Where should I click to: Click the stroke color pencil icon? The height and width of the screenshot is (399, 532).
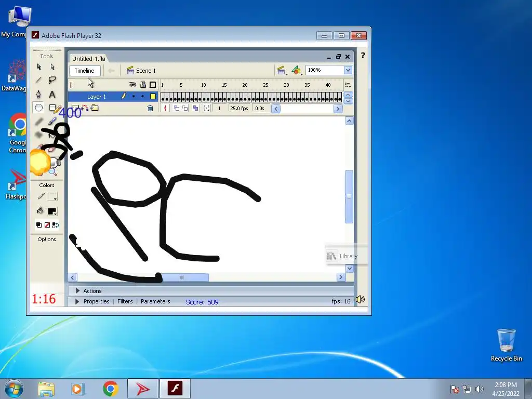pos(41,196)
